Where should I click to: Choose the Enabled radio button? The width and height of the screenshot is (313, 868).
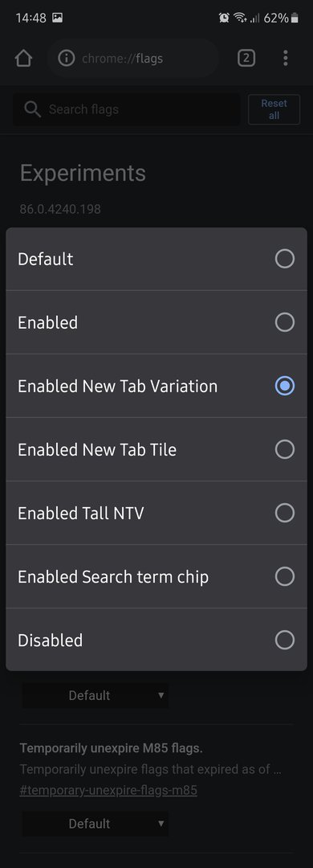click(285, 322)
